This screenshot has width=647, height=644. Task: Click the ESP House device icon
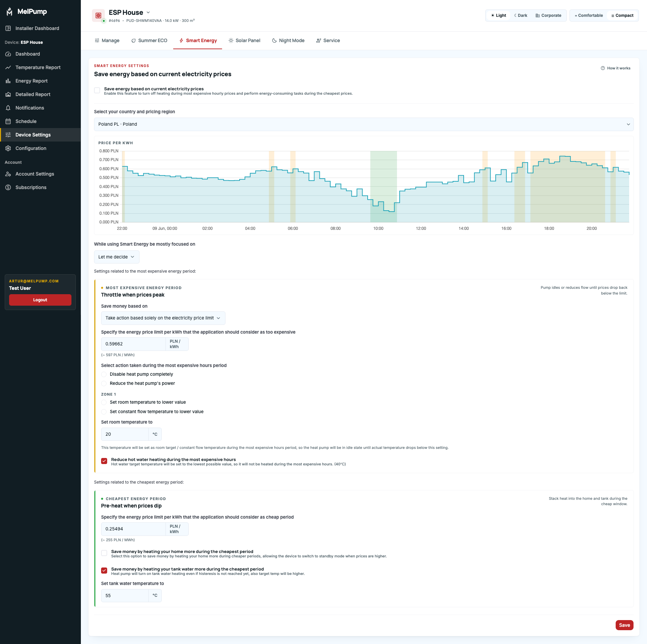coord(98,16)
